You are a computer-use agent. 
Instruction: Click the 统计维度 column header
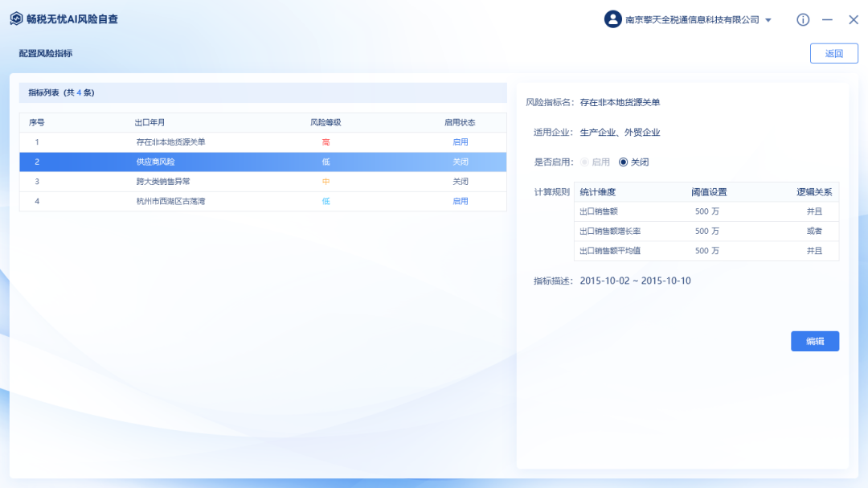click(597, 192)
